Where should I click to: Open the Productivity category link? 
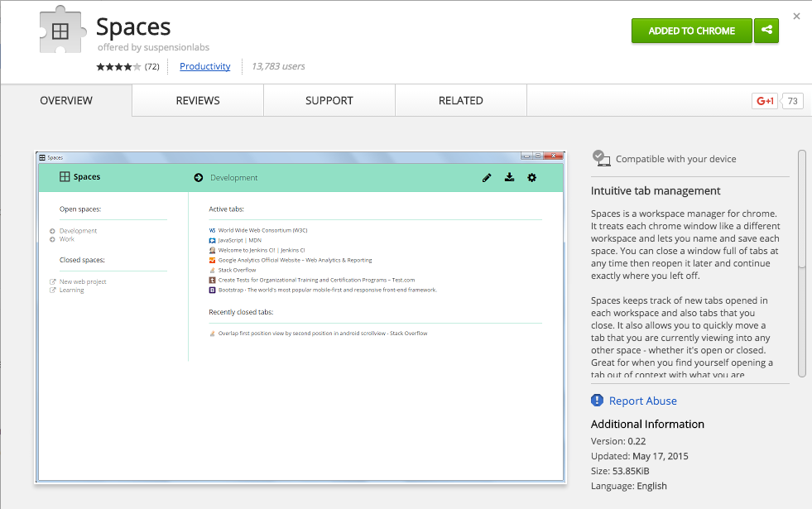tap(204, 66)
